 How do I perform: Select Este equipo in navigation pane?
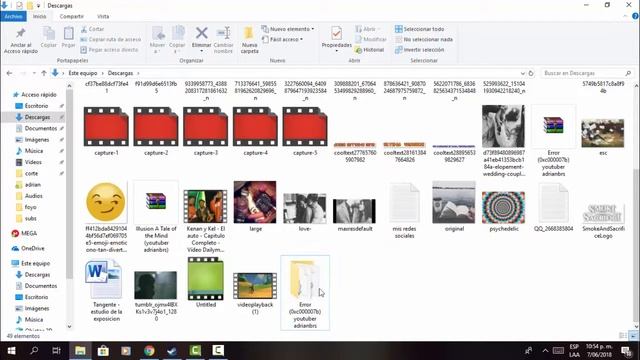[31, 263]
